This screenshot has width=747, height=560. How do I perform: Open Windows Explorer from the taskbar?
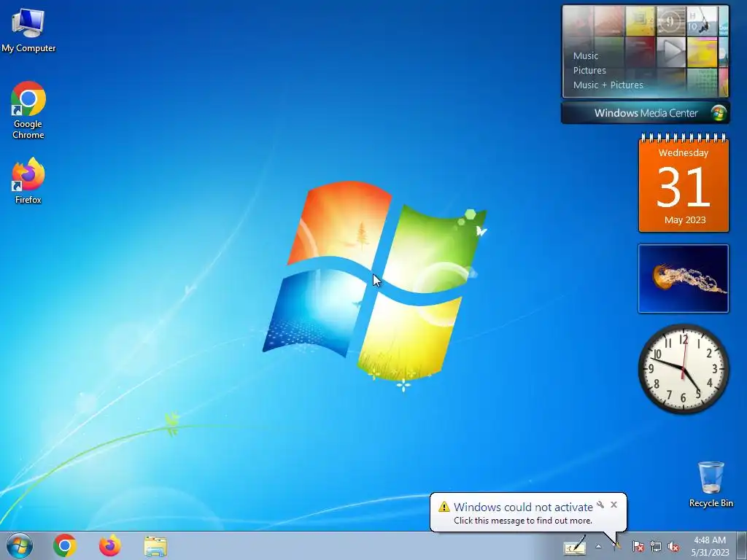(x=155, y=546)
